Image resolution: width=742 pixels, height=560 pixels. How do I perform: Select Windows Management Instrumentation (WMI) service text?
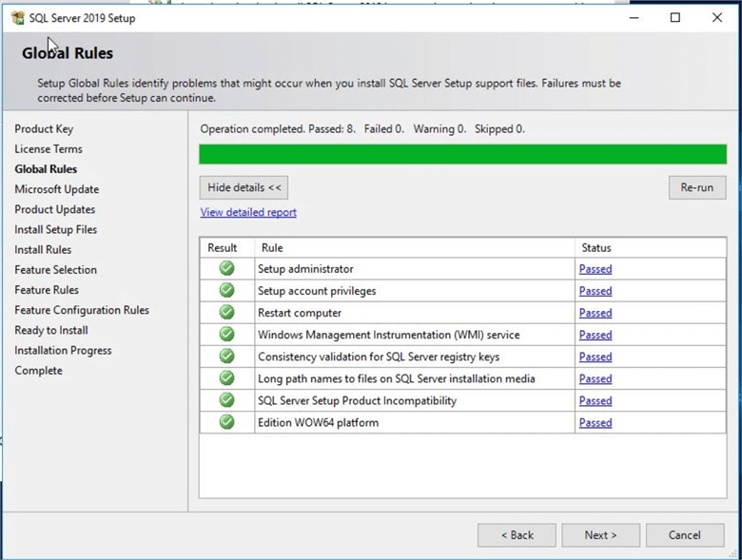click(x=389, y=335)
